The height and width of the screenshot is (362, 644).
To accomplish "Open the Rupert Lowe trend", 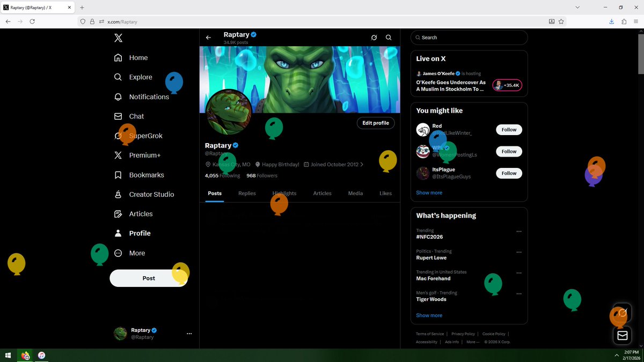I will coord(431,257).
